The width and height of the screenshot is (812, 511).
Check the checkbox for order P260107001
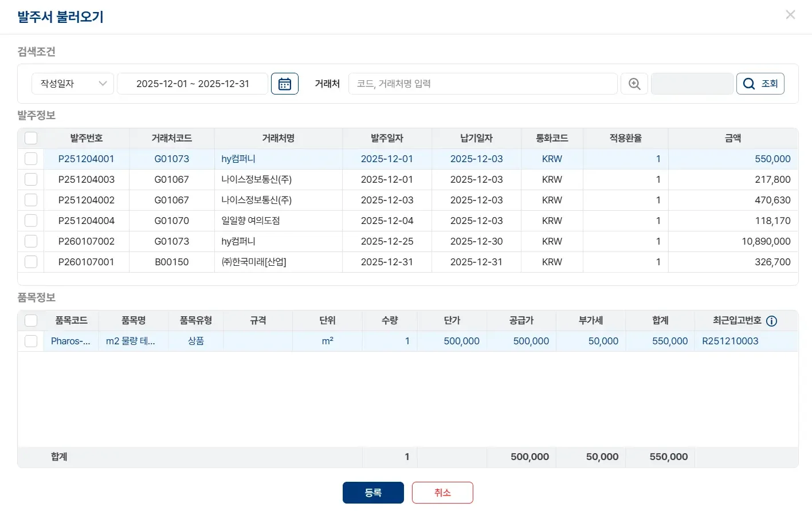pyautogui.click(x=30, y=262)
